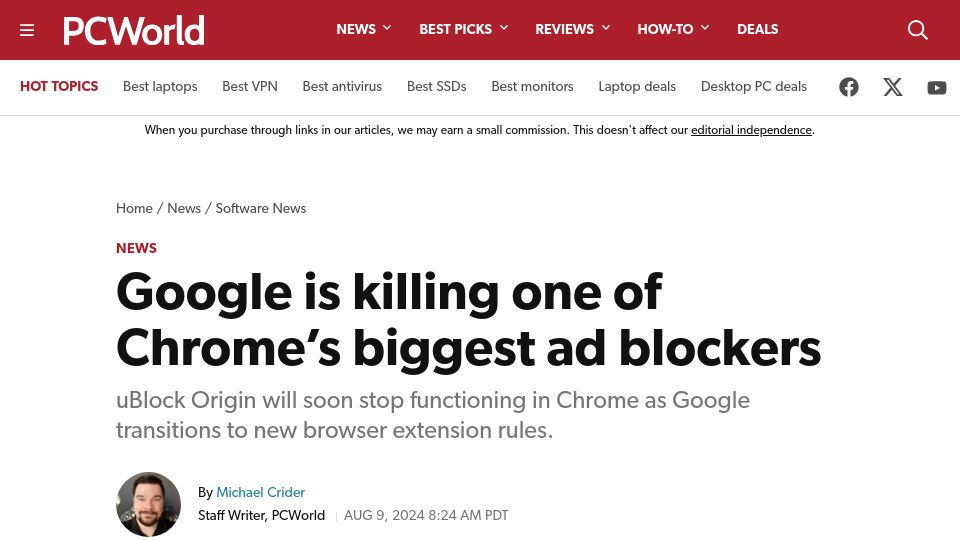Screen dimensions: 960x540
Task: Click the HOT TOPICS label
Action: point(59,86)
